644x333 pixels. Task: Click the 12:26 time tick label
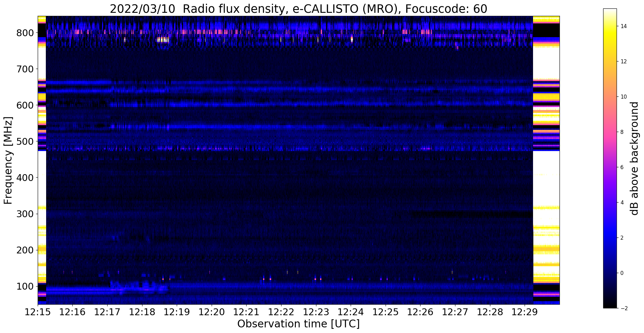421,312
